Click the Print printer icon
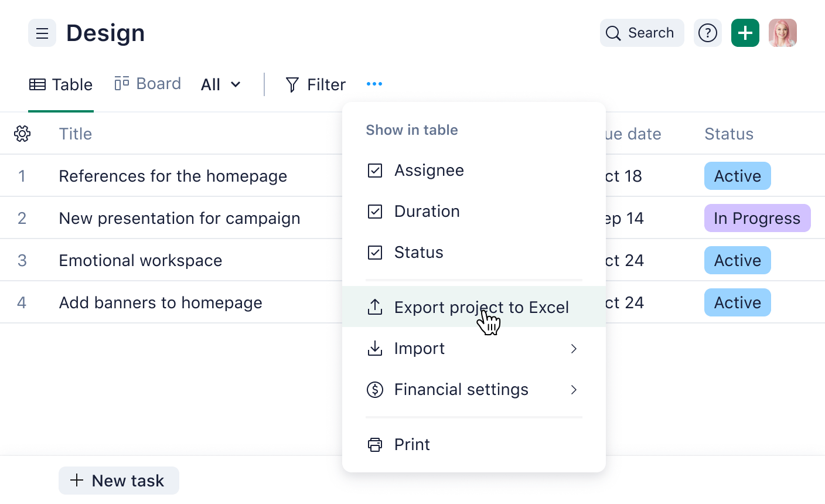This screenshot has height=504, width=825. [375, 444]
